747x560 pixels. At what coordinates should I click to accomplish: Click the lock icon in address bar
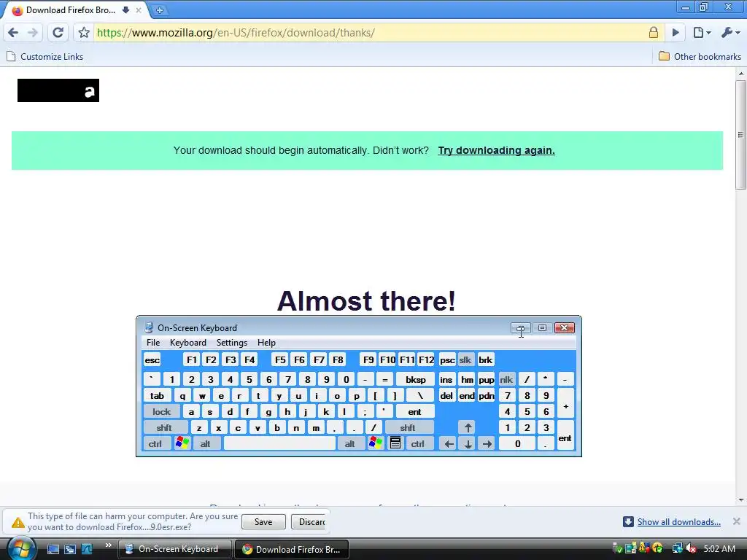point(654,32)
